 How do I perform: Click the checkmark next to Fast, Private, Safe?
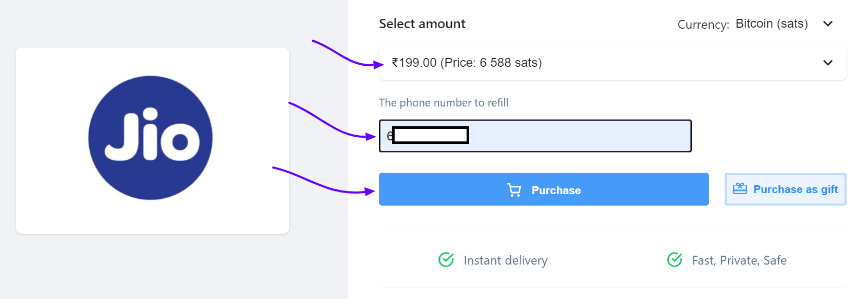click(x=675, y=259)
